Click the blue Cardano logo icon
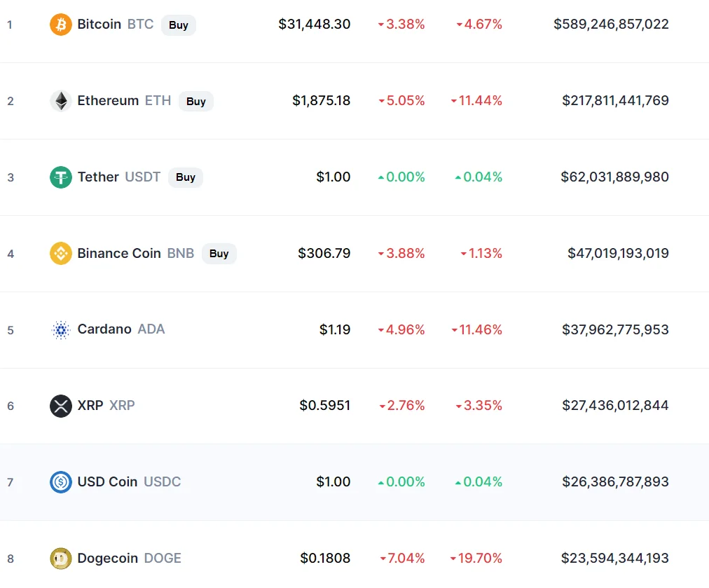The width and height of the screenshot is (709, 588). (60, 329)
